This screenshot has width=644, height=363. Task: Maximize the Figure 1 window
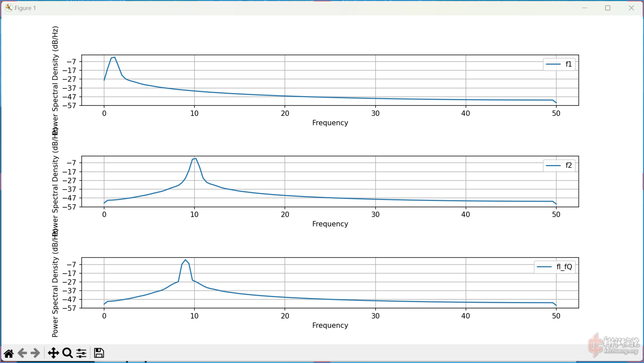click(608, 8)
